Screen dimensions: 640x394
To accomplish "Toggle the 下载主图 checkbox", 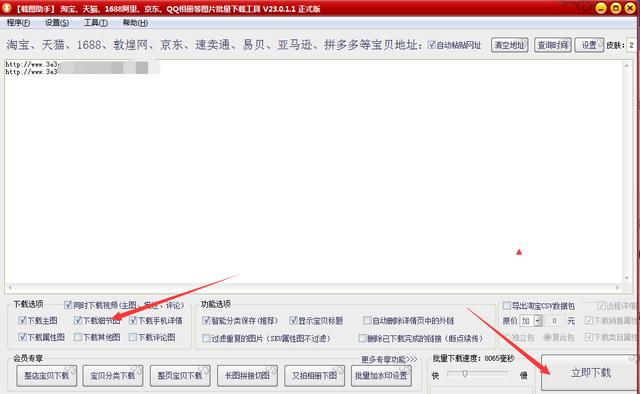I will click(22, 320).
